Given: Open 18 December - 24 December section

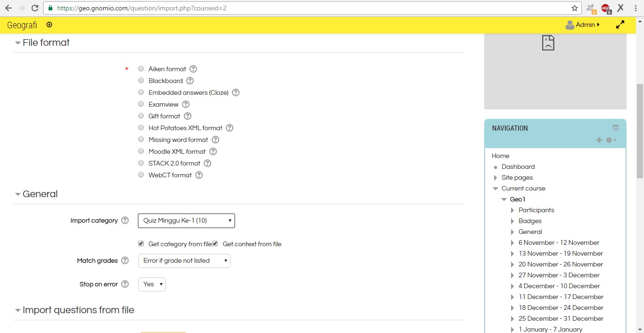Looking at the screenshot, I should tap(561, 308).
